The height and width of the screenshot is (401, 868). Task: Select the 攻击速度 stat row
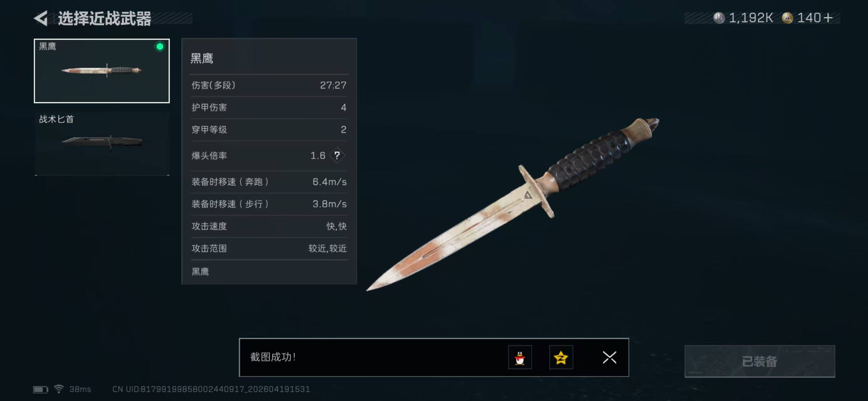[x=269, y=226]
